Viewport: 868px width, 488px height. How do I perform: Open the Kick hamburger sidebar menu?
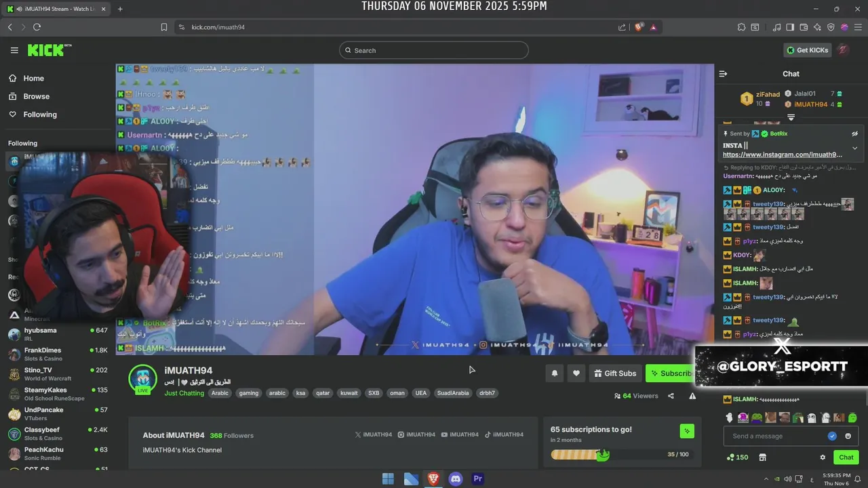click(14, 50)
